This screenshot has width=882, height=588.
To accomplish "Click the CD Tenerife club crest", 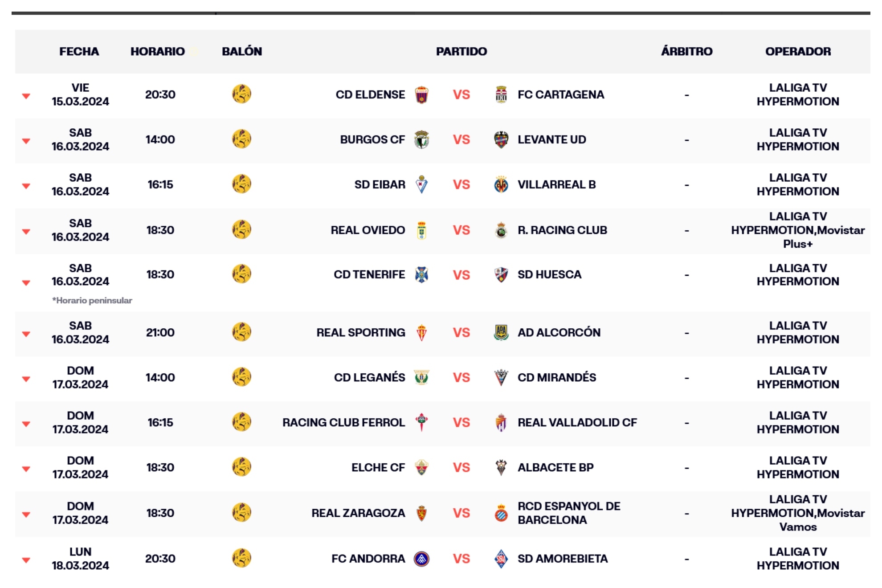I will pos(421,275).
